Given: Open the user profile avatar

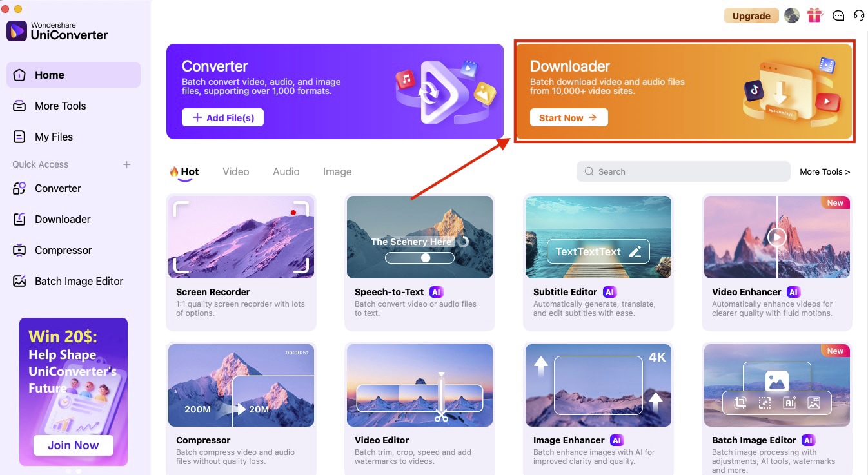Looking at the screenshot, I should (x=792, y=15).
